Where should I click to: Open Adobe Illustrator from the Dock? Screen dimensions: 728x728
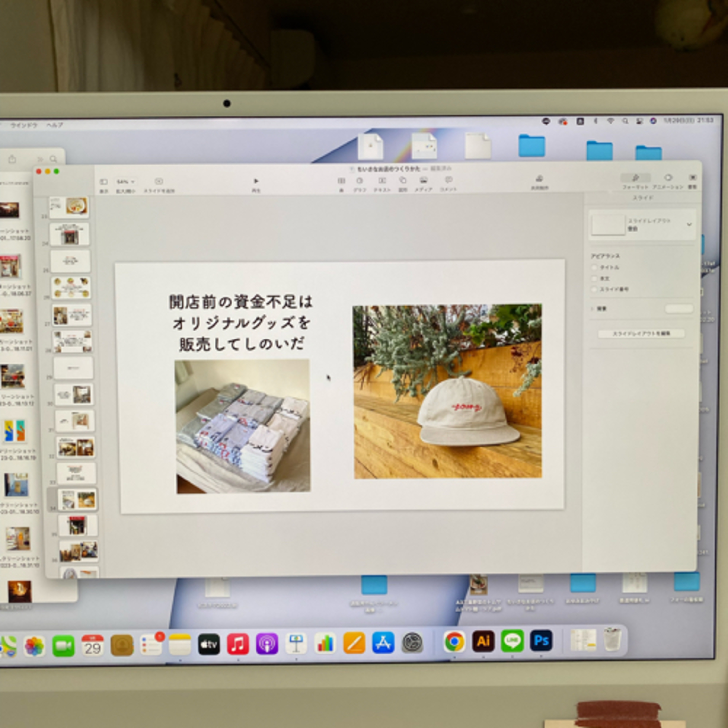483,641
